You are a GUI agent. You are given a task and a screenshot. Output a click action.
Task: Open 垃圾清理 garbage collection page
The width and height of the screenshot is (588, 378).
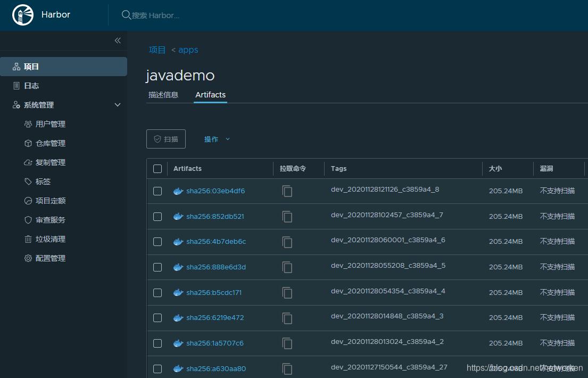click(51, 239)
